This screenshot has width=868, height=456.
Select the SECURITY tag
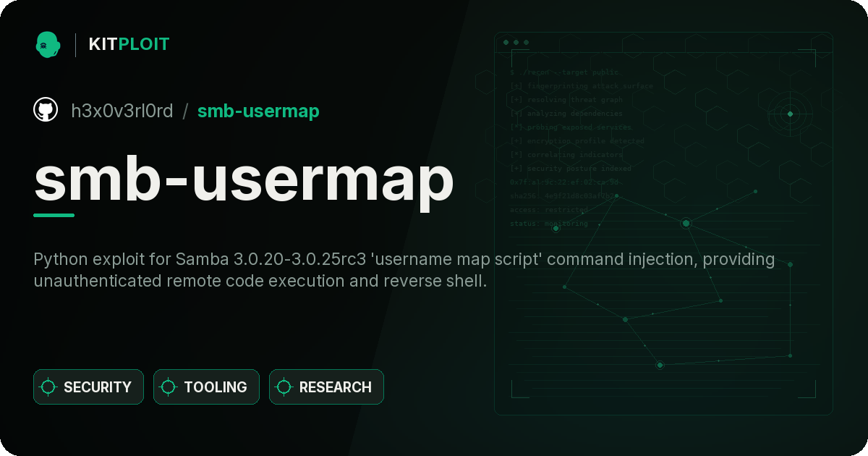[x=88, y=387]
